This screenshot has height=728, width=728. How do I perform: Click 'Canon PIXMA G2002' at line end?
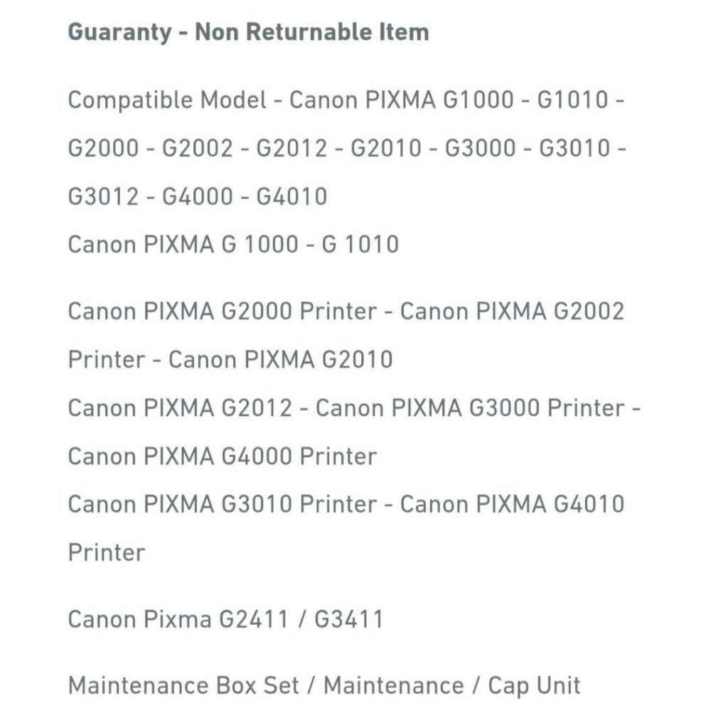(512, 311)
